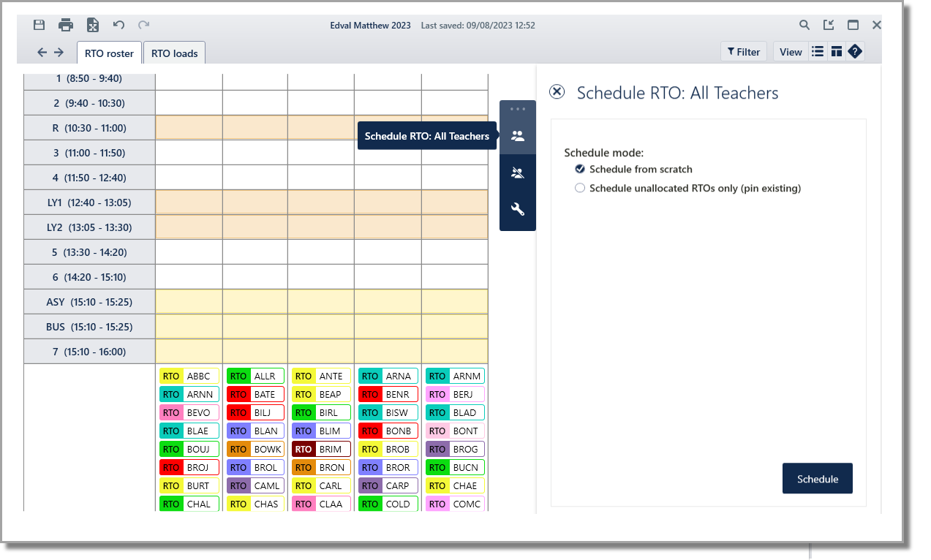Open the RTO loads tab
This screenshot has width=931, height=560.
175,53
